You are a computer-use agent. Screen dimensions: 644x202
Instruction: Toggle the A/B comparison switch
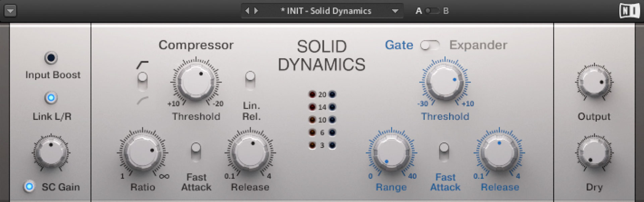click(x=432, y=11)
